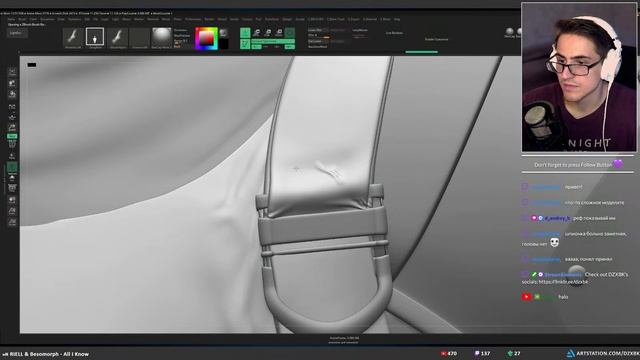
Task: Toggle the Mrgb button
Action: (x=256, y=47)
